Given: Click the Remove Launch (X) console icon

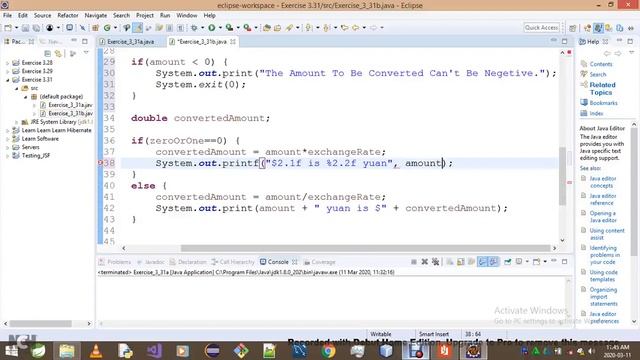Looking at the screenshot, I should click(424, 262).
